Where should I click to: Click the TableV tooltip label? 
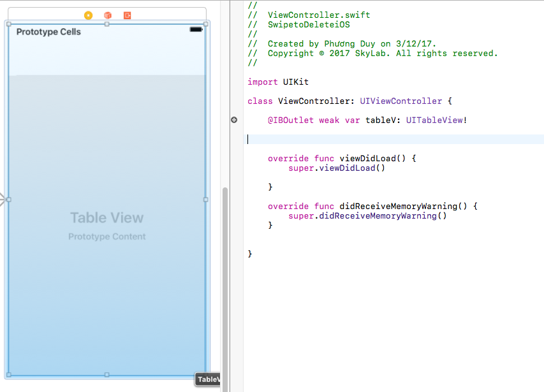pos(207,379)
